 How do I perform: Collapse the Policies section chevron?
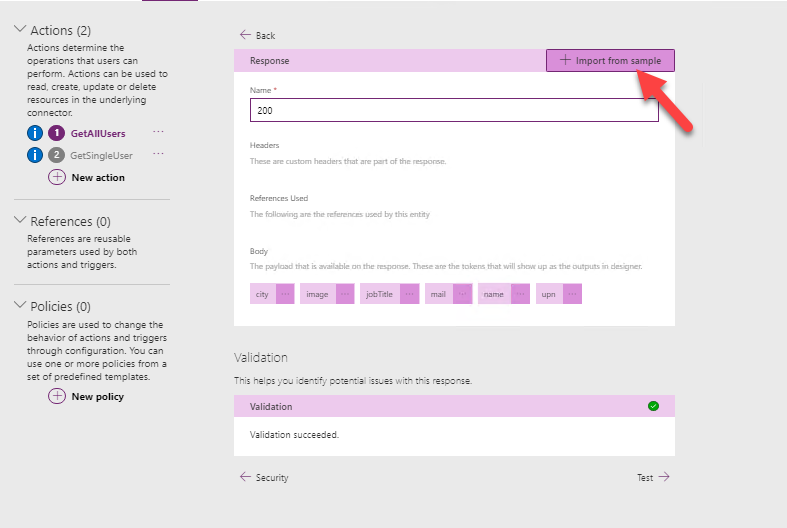[20, 305]
